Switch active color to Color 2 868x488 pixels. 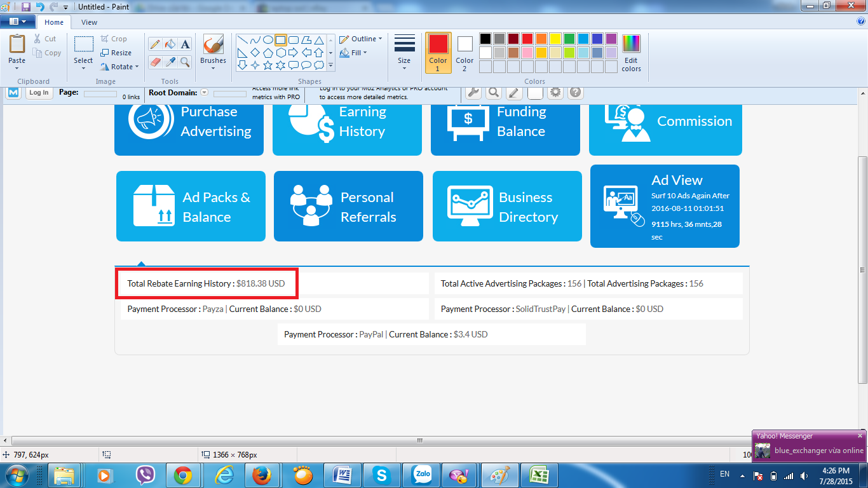click(465, 53)
